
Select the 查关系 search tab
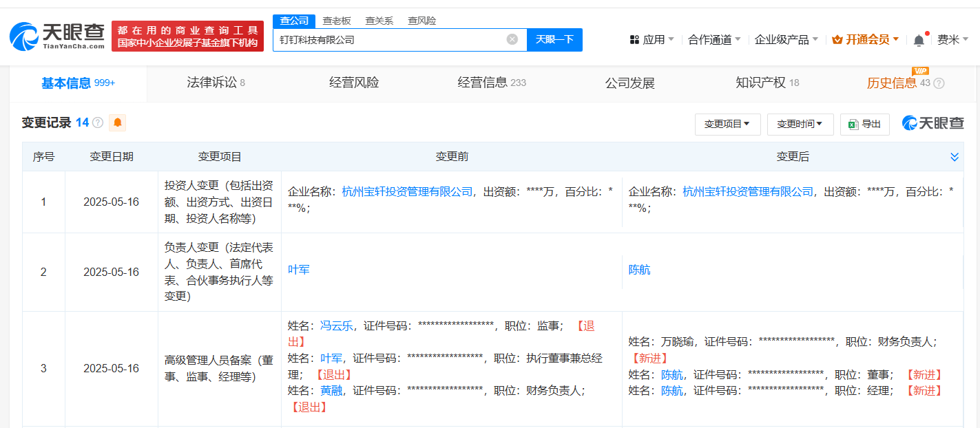379,21
